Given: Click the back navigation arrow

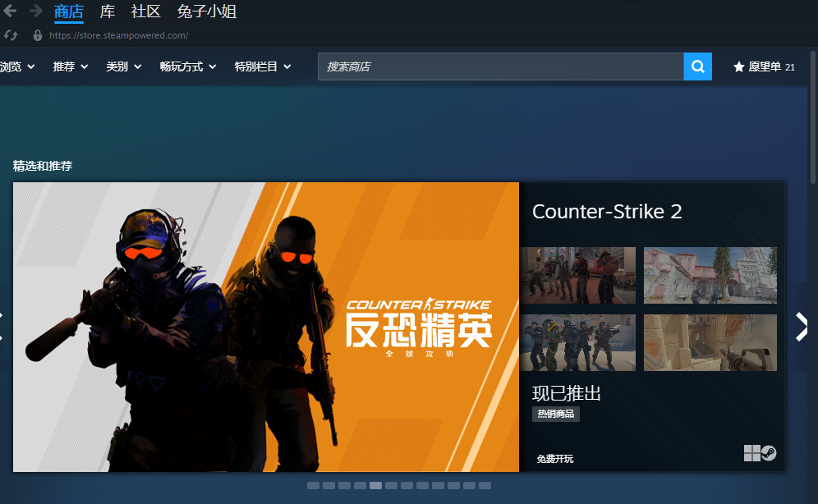Looking at the screenshot, I should (x=11, y=11).
